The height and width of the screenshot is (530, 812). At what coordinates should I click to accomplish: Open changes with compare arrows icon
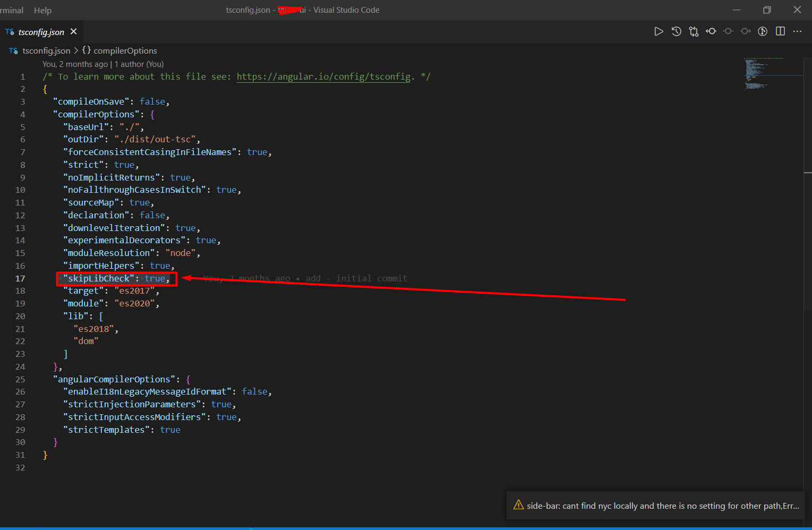click(x=694, y=31)
